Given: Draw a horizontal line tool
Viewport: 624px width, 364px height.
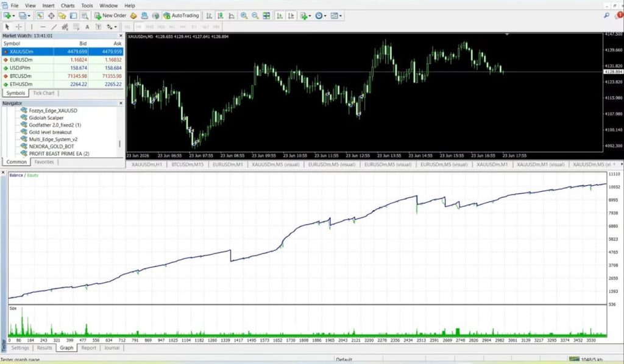Looking at the screenshot, I should click(x=43, y=27).
